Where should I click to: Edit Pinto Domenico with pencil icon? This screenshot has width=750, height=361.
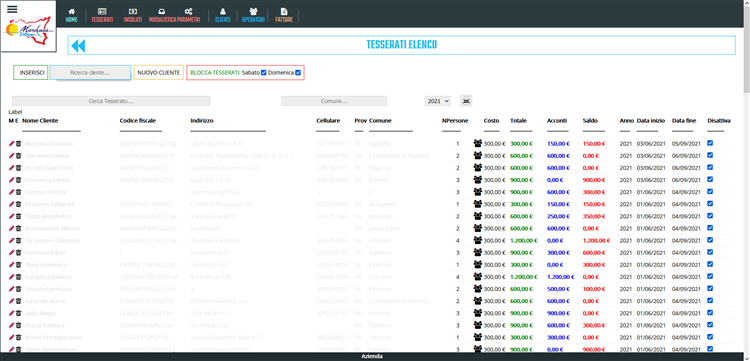pos(11,265)
